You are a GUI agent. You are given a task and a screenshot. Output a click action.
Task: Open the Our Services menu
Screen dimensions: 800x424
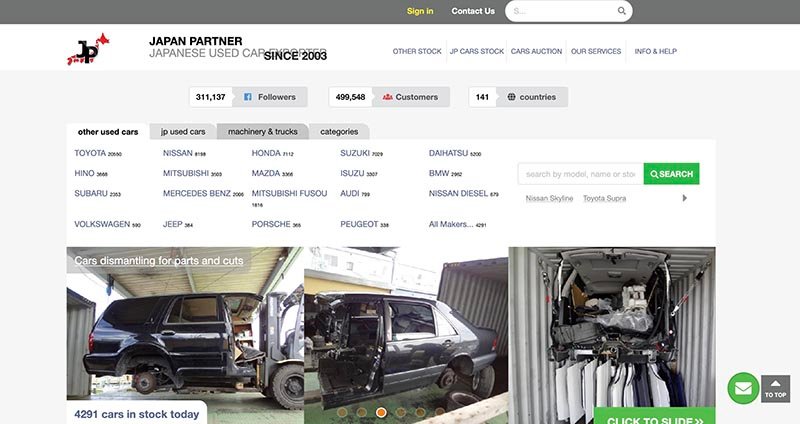point(595,51)
